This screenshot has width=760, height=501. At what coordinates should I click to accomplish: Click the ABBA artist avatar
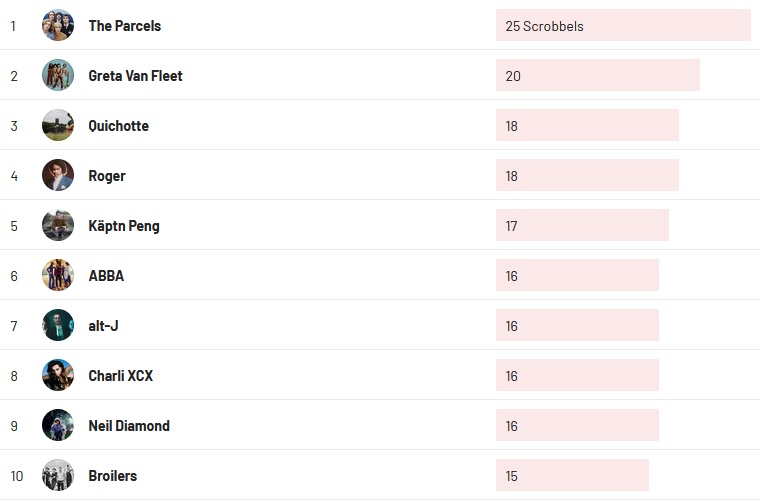point(58,275)
